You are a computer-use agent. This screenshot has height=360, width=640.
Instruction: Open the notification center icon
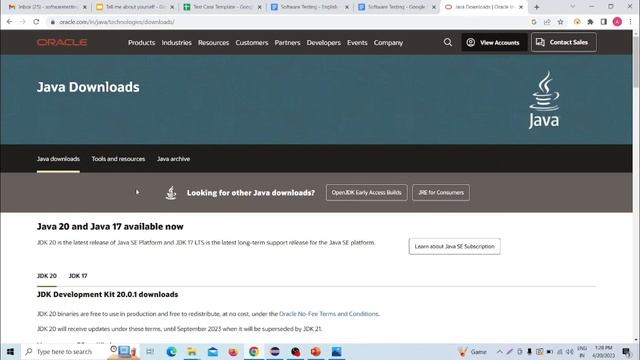pos(627,351)
